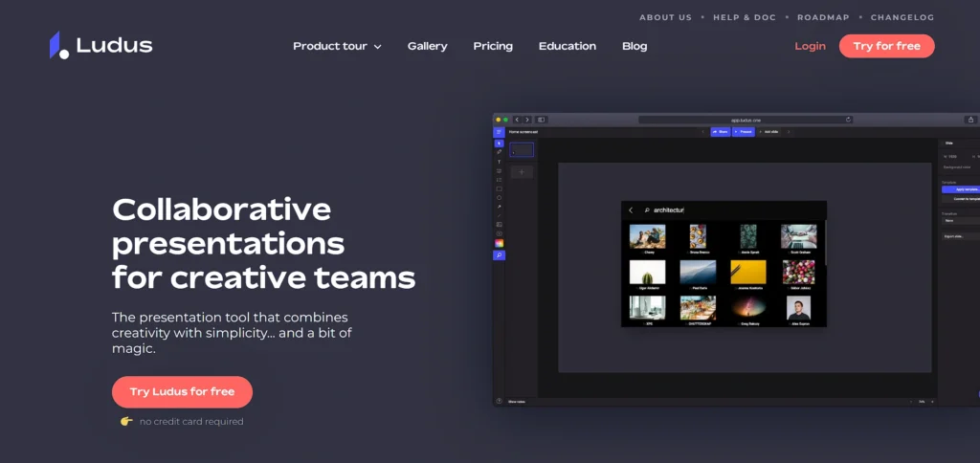Image resolution: width=980 pixels, height=463 pixels.
Task: Click the Try for free header button
Action: [887, 46]
